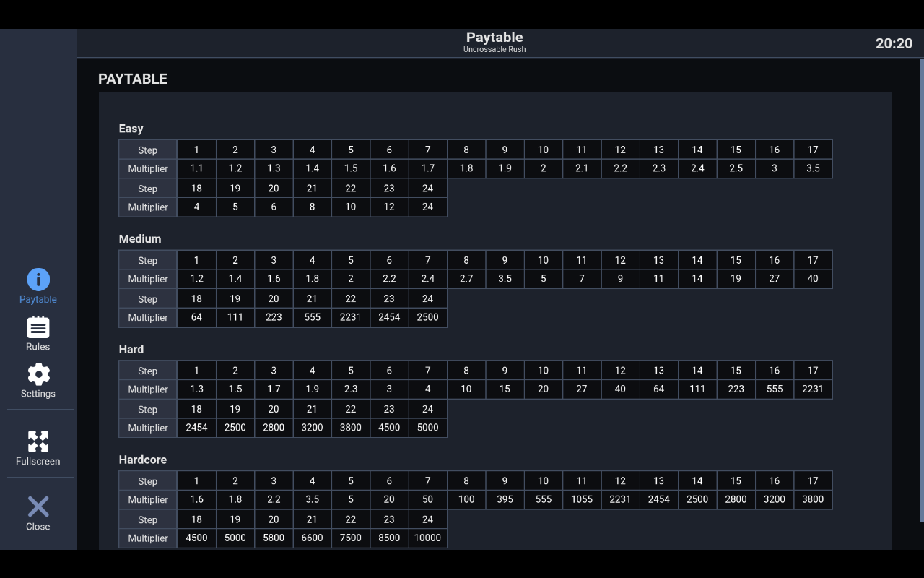
Task: Click the 1.9 multiplier in Hard table
Action: click(x=313, y=389)
